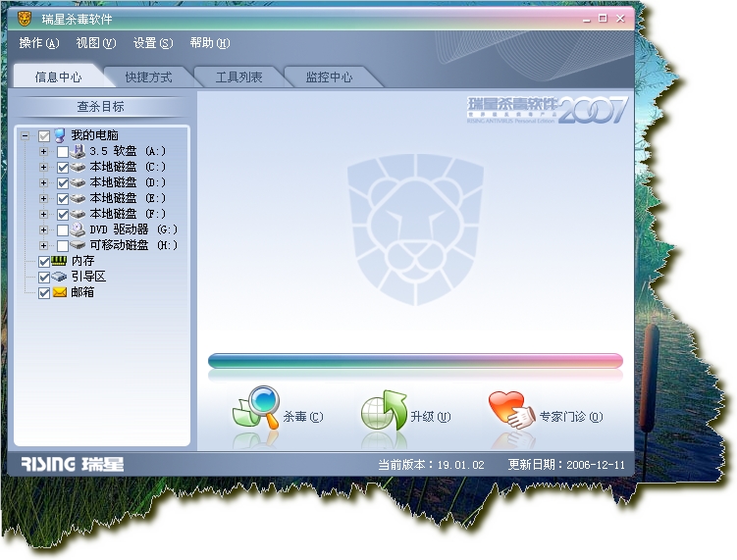Click the local disk F: drive icon

pos(78,214)
